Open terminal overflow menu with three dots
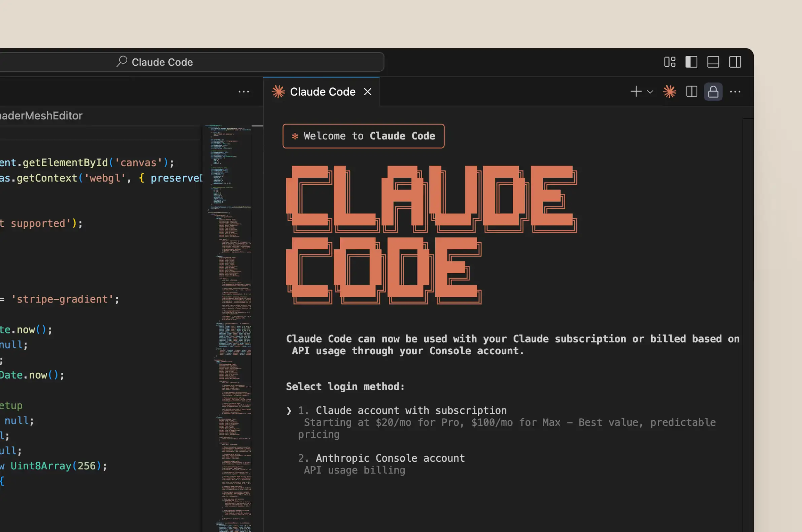 click(735, 92)
